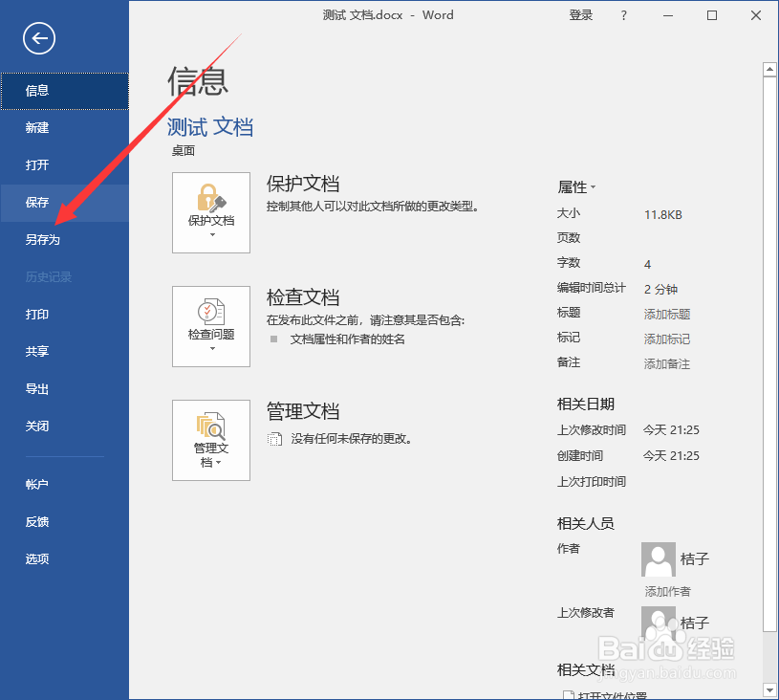779x700 pixels.
Task: Open 选项 (Options) from the sidebar
Action: tap(36, 558)
